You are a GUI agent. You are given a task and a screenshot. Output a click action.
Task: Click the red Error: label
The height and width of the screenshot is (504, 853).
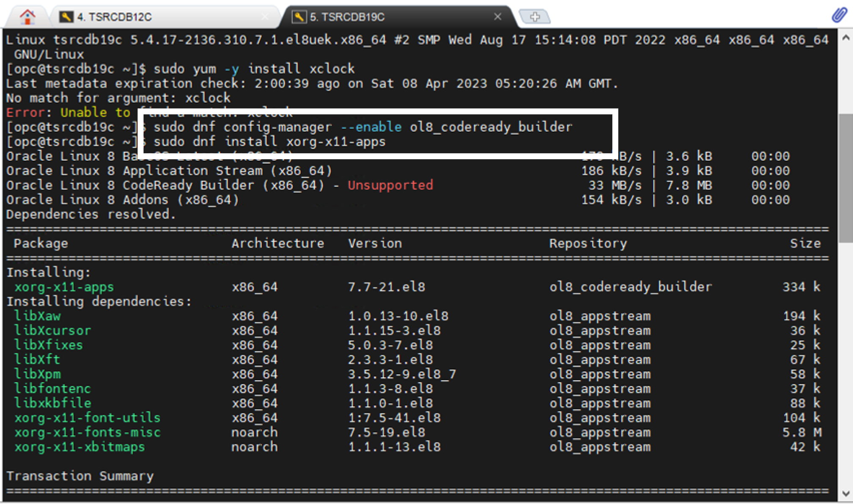tap(29, 112)
